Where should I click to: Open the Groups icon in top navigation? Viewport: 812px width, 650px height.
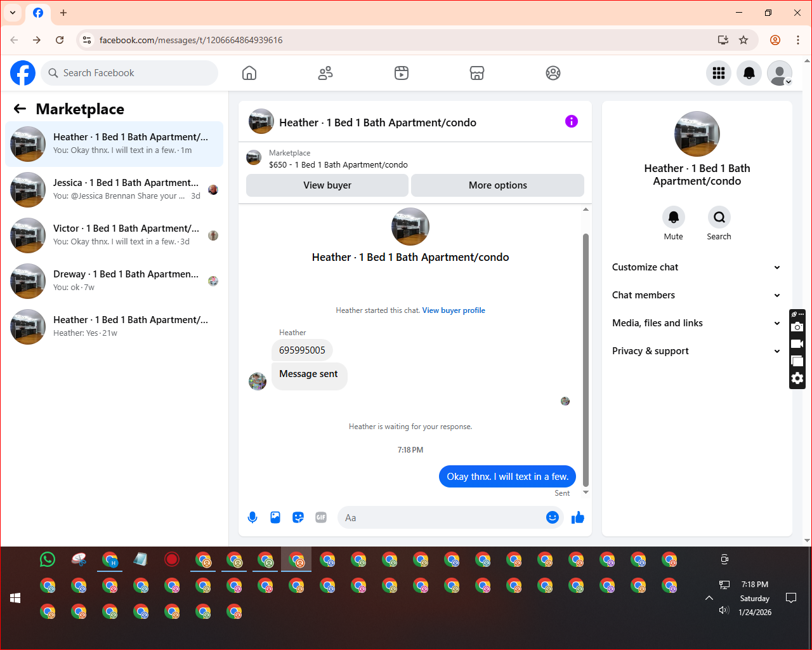tap(553, 73)
